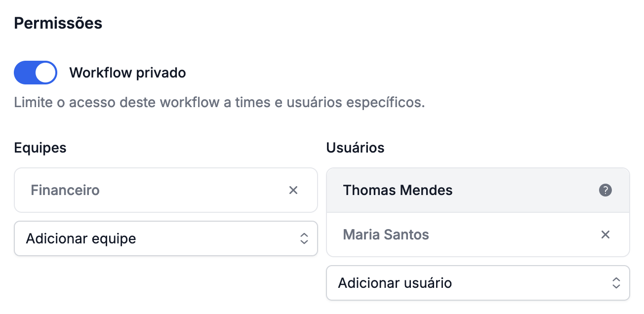Click the Thomas Mendes name text
Screen dimensions: 644x314
[398, 190]
